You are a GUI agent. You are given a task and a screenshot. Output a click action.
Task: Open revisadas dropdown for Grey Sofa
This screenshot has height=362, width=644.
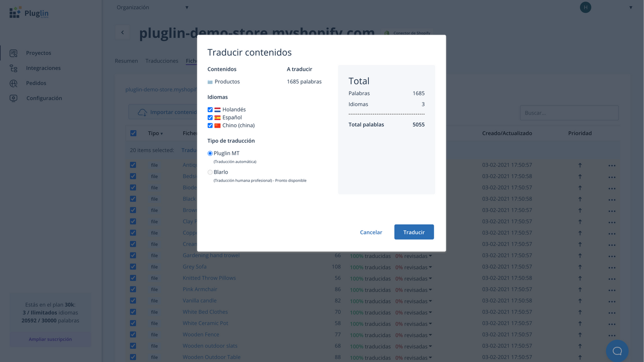point(430,267)
